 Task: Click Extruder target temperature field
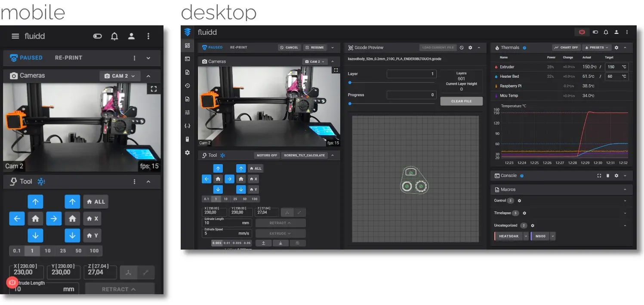[616, 67]
